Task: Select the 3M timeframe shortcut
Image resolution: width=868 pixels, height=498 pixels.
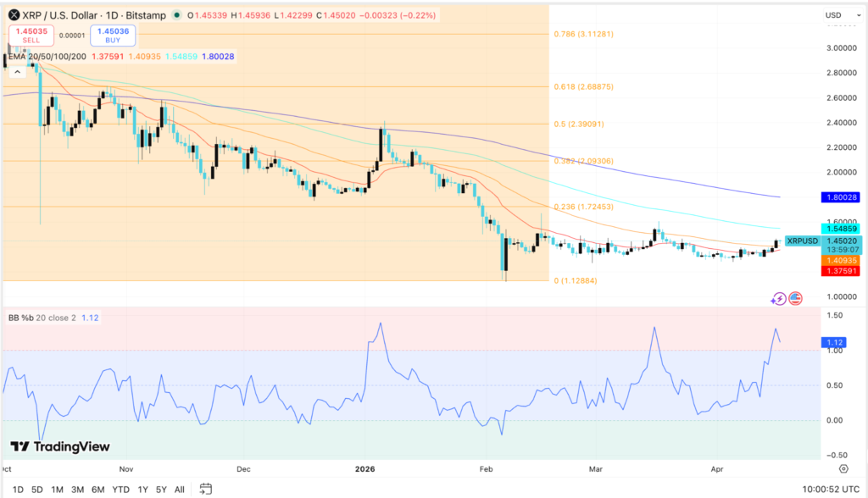Action: click(77, 490)
